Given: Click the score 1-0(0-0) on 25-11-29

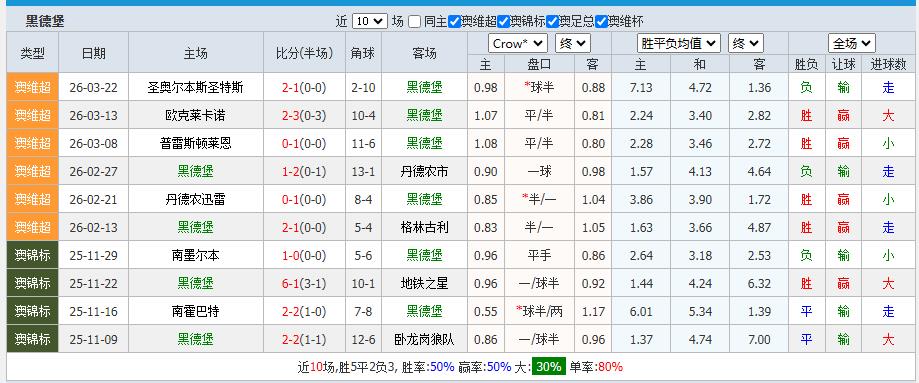Looking at the screenshot, I should pos(304,255).
